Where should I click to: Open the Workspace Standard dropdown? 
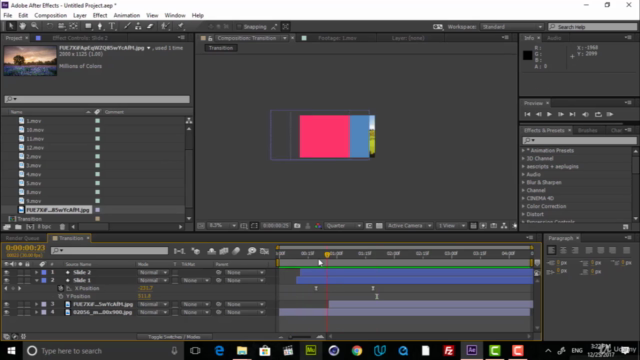(512, 27)
